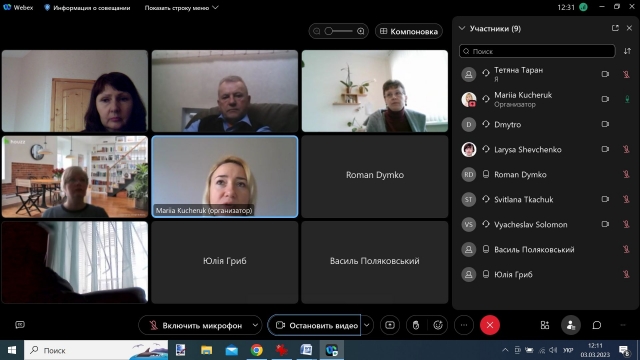Image resolution: width=640 pixels, height=360 pixels.
Task: Open the reactions emoji icon
Action: (x=438, y=325)
